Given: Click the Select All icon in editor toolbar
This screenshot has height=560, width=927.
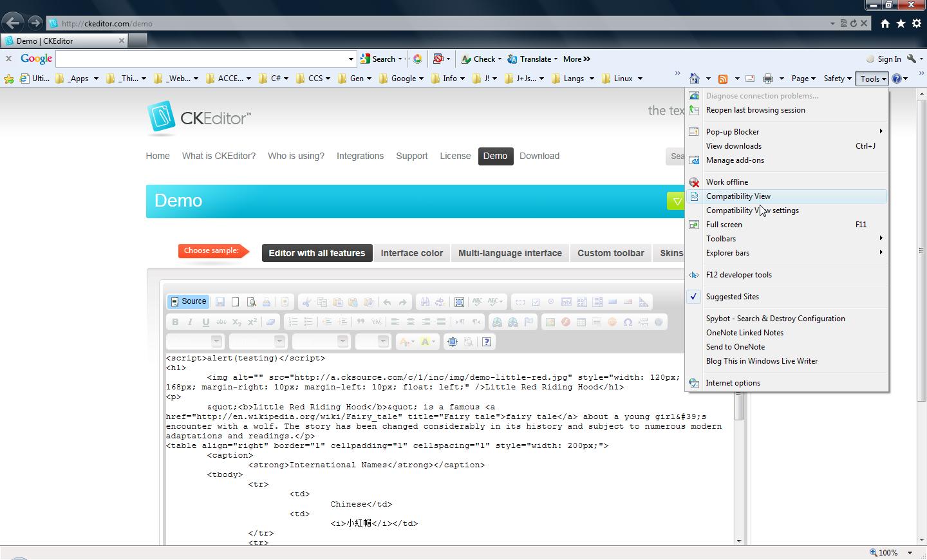Looking at the screenshot, I should tap(459, 302).
